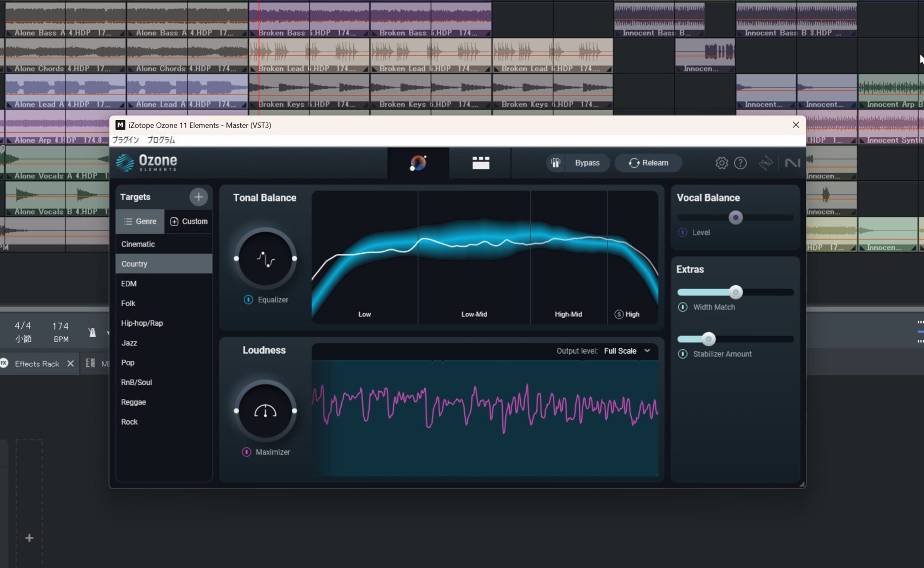Image resolution: width=924 pixels, height=568 pixels.
Task: Open the Ozone settings gear icon
Action: pyautogui.click(x=721, y=163)
